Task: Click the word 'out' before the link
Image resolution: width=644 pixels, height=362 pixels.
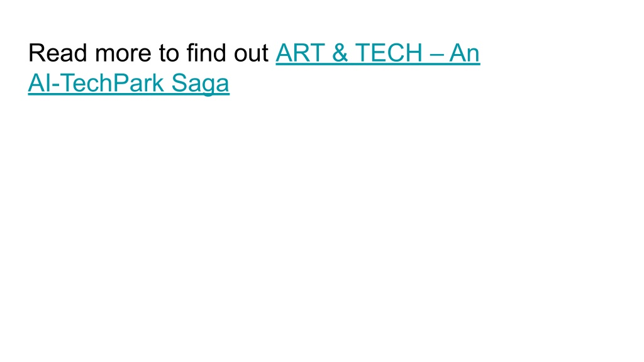Action: tap(251, 53)
